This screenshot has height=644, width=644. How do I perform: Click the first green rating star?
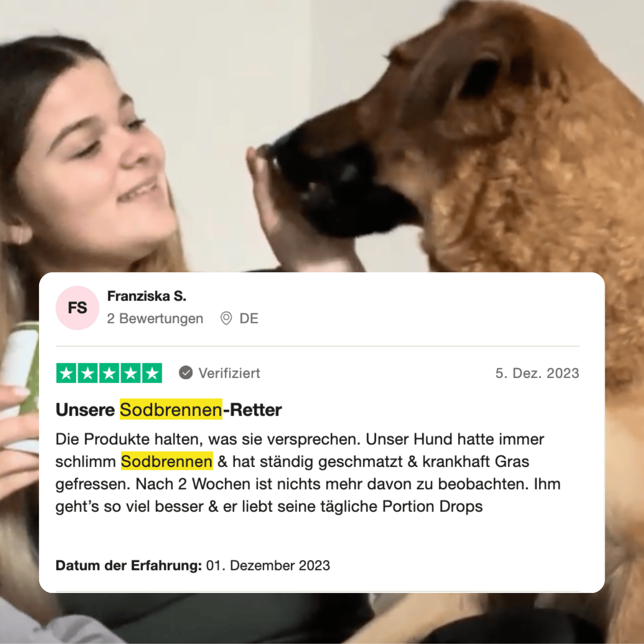67,373
